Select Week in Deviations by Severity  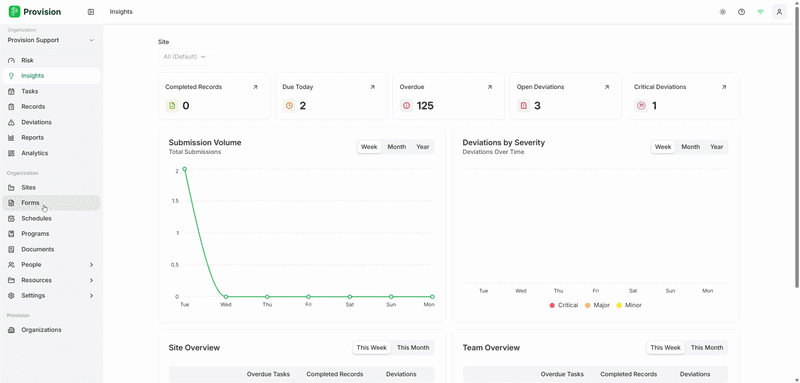click(x=663, y=147)
